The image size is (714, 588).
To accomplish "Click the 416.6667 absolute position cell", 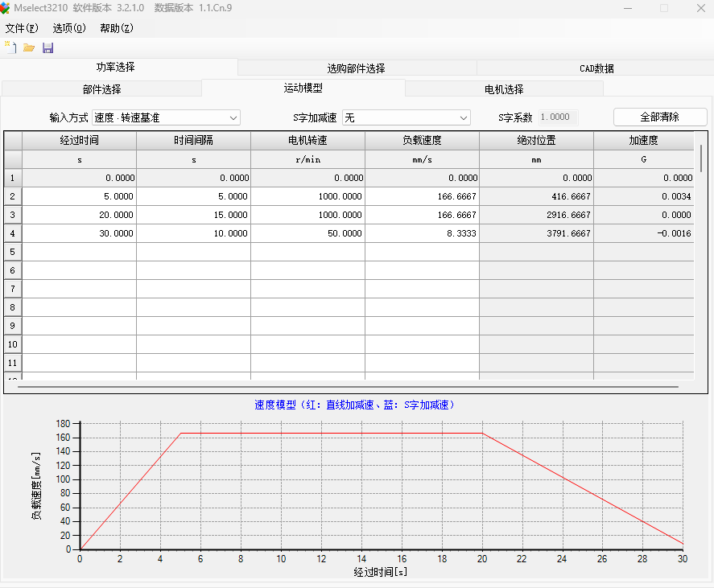I will click(x=536, y=196).
